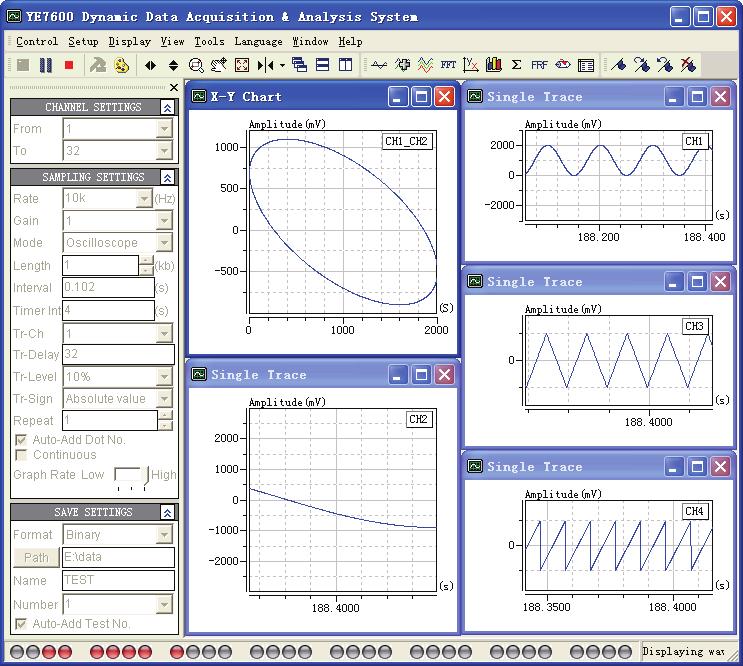The image size is (743, 666).
Task: Maximize the X-Y Chart window
Action: 421,97
